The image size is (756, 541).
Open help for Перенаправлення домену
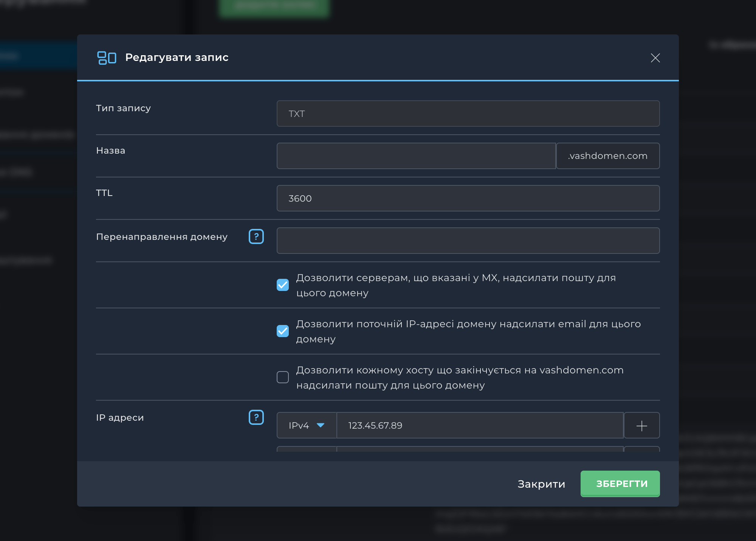click(256, 236)
